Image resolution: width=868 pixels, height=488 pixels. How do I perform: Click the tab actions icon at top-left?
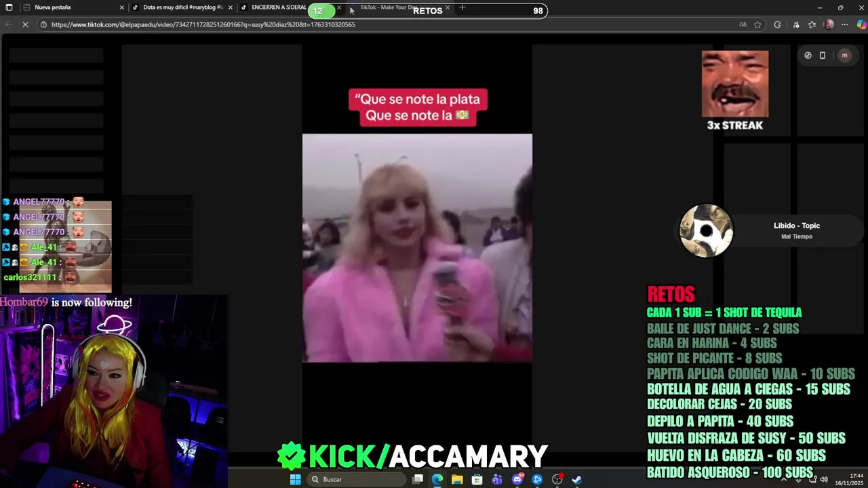tap(8, 7)
